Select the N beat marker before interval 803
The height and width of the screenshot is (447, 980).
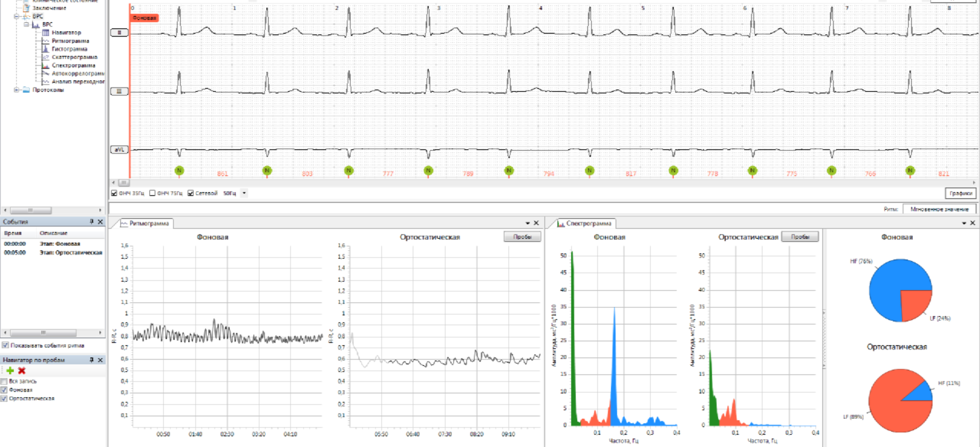point(267,170)
